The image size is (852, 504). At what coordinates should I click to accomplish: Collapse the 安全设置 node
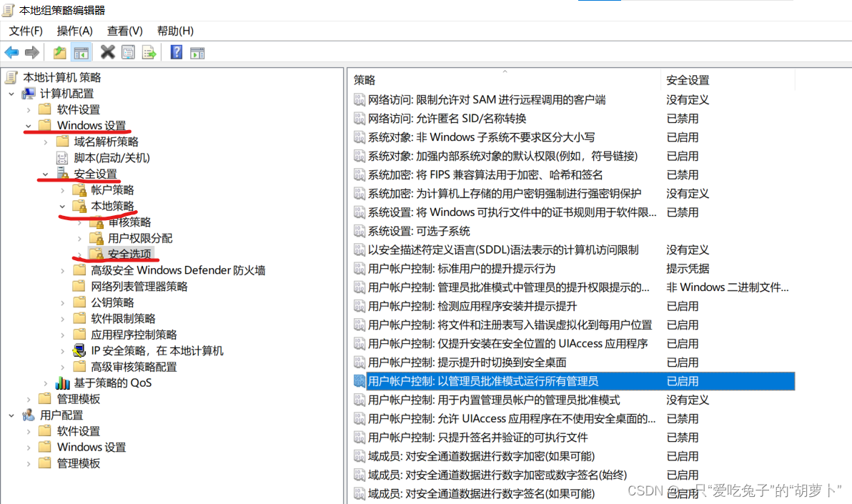(x=46, y=174)
